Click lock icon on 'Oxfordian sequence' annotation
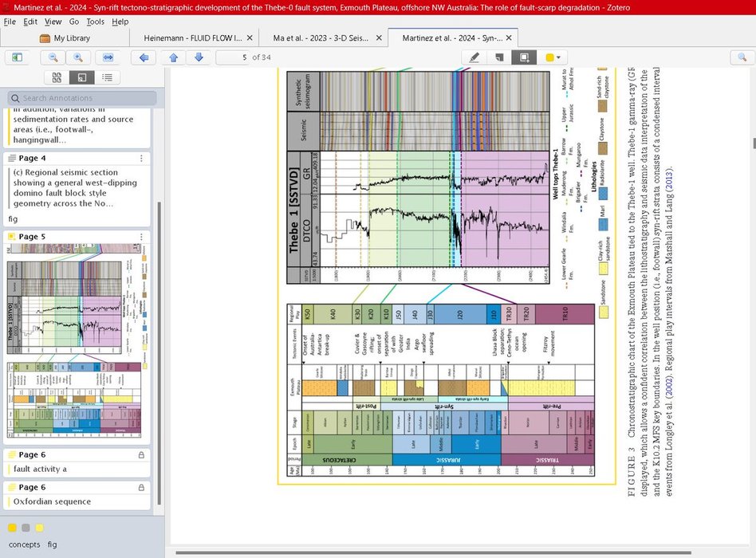This screenshot has height=558, width=756. tap(141, 488)
